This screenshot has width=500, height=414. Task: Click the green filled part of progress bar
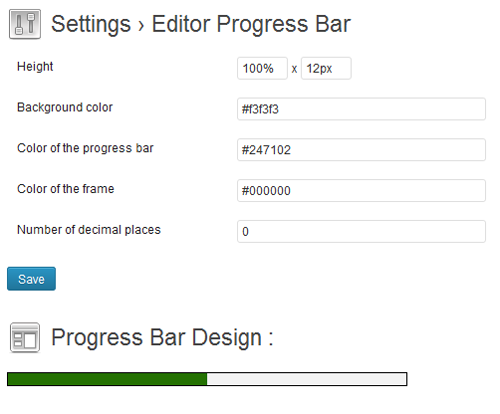tap(107, 379)
